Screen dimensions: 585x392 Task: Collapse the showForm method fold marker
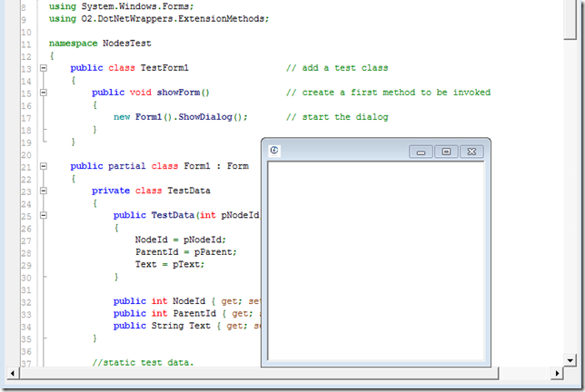pos(44,93)
